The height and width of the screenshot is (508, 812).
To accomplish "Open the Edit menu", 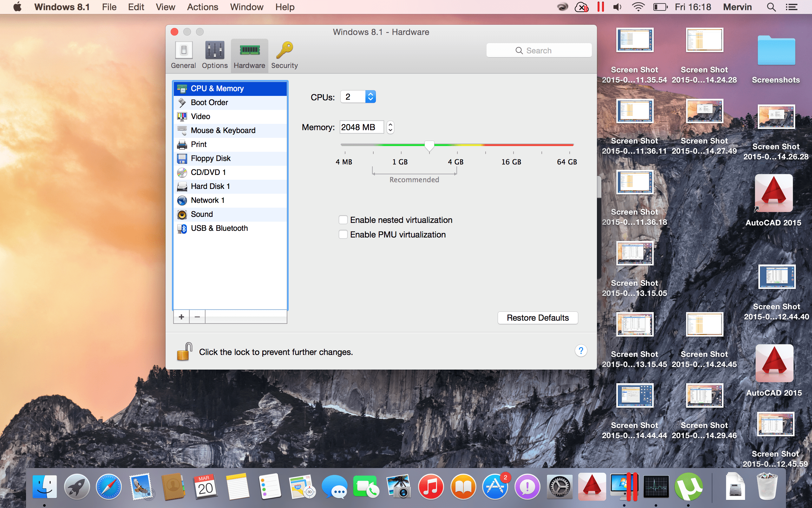I will pyautogui.click(x=136, y=7).
